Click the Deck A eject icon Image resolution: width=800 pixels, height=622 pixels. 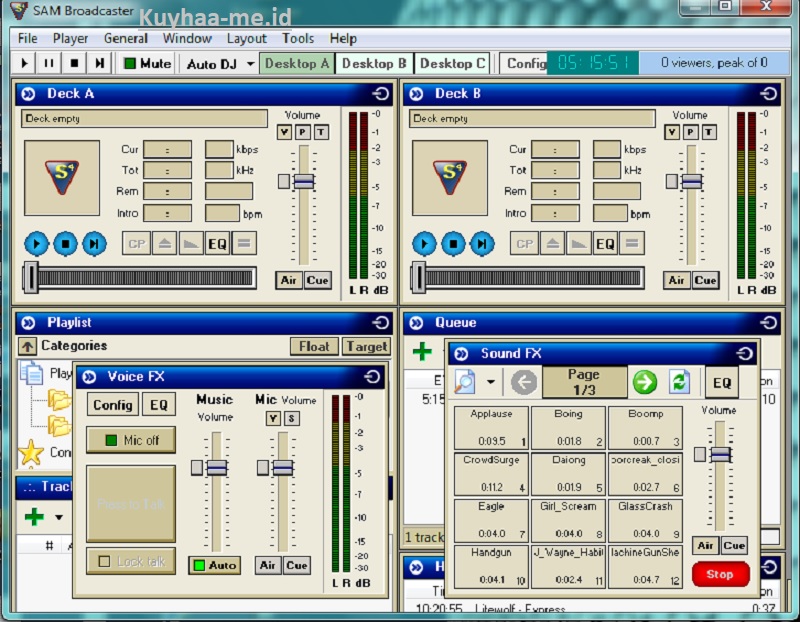click(164, 243)
